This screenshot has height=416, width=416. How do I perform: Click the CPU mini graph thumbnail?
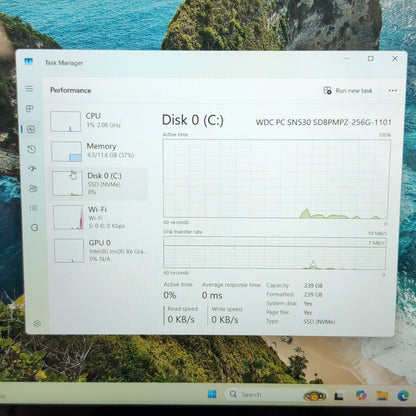[65, 122]
